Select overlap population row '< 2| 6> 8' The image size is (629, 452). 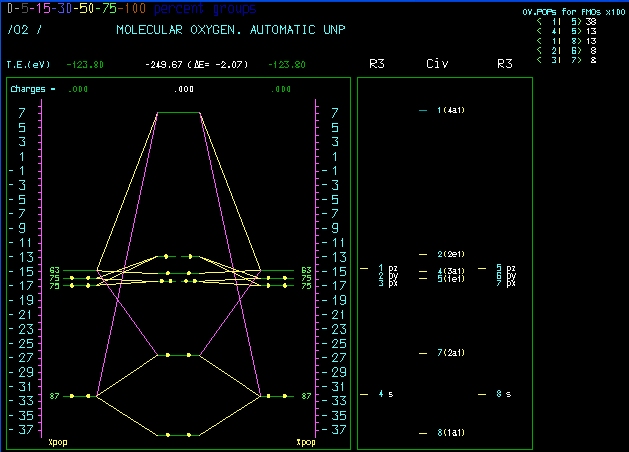tap(566, 51)
